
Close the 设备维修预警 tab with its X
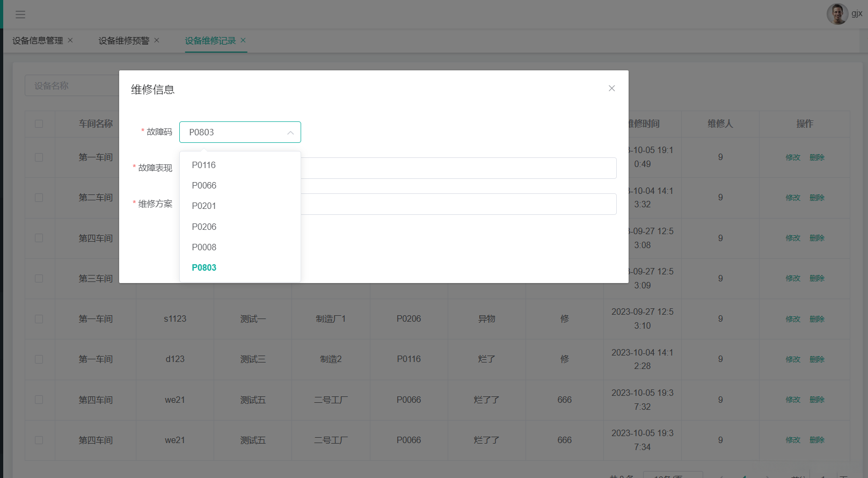(157, 40)
